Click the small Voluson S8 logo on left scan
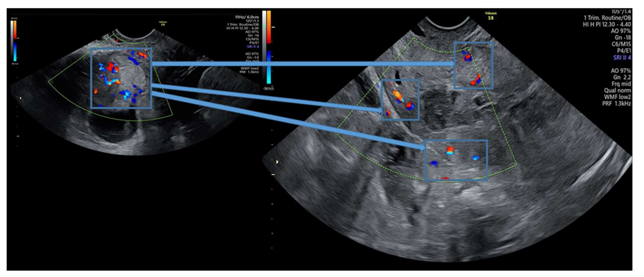Screen dimensions: 644x277 click(163, 23)
